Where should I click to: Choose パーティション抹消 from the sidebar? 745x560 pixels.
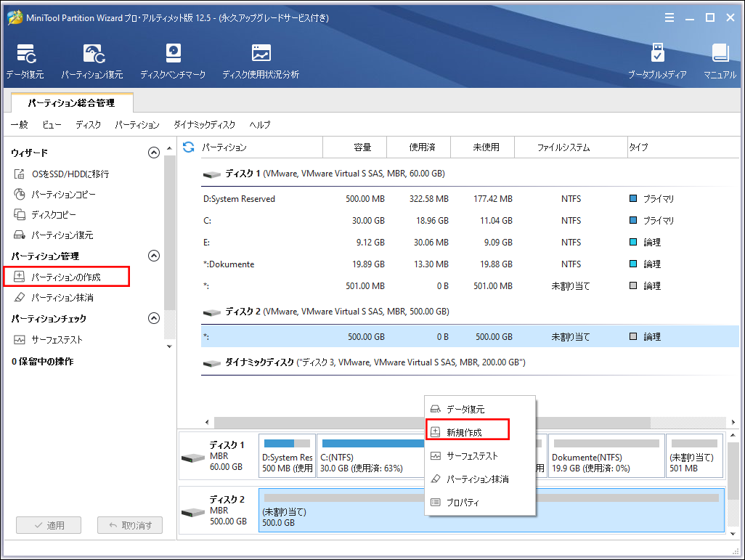pos(64,297)
